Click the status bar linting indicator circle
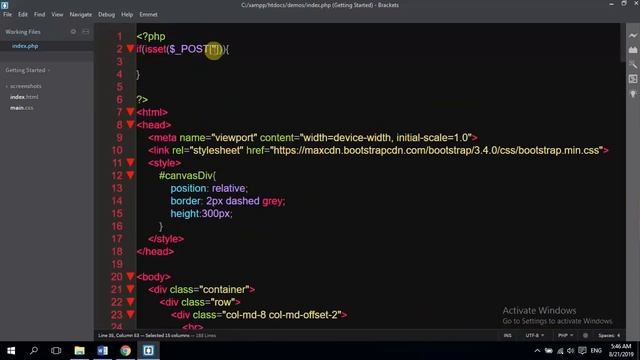Image resolution: width=640 pixels, height=360 pixels. click(x=585, y=336)
